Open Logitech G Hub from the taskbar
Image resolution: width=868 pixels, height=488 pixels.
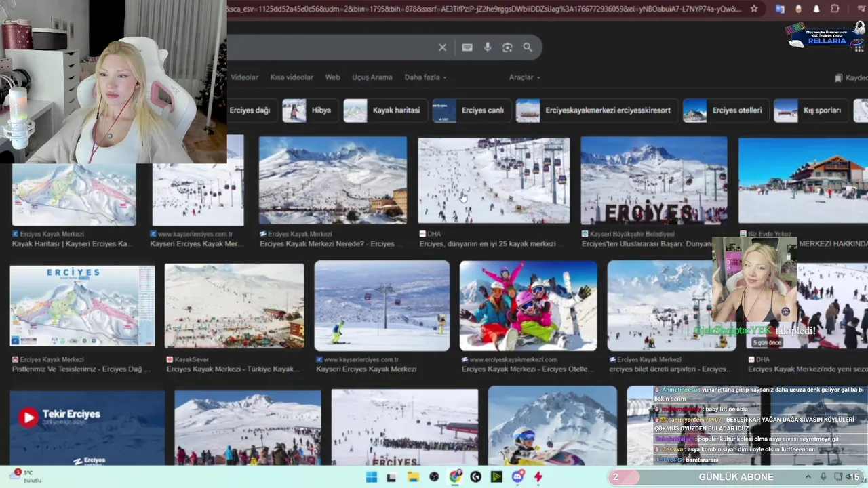coord(475,477)
